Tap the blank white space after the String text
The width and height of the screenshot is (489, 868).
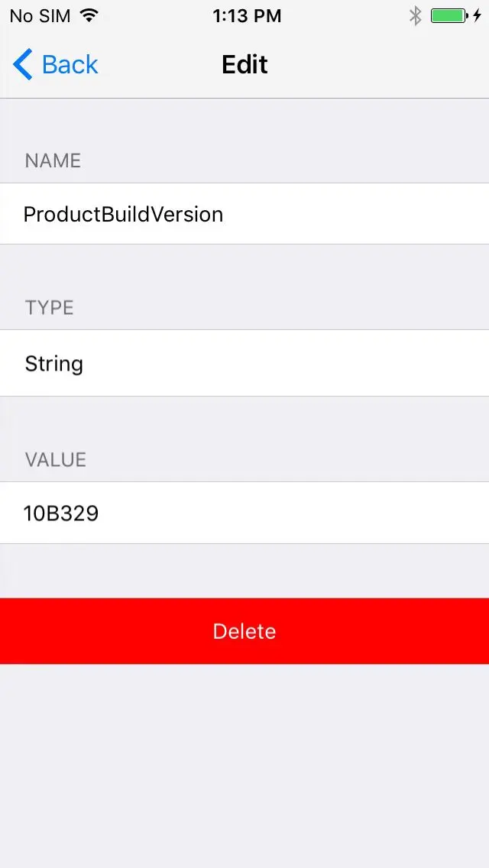pos(285,363)
